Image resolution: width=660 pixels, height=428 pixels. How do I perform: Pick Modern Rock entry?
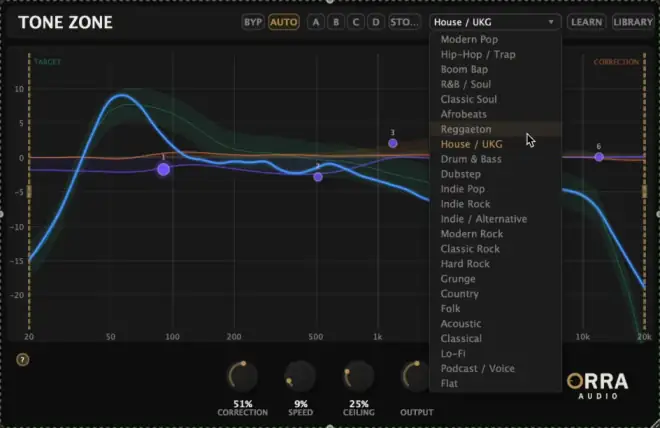click(x=495, y=234)
